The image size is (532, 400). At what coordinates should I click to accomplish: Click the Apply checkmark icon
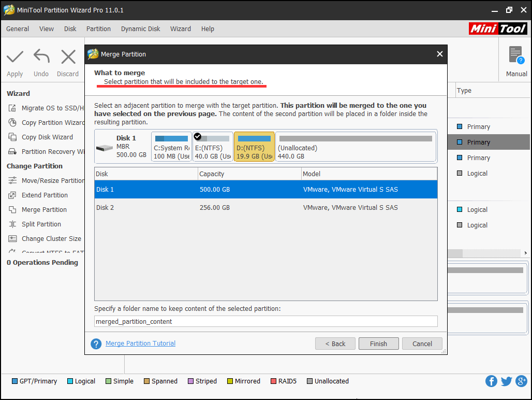[15, 56]
